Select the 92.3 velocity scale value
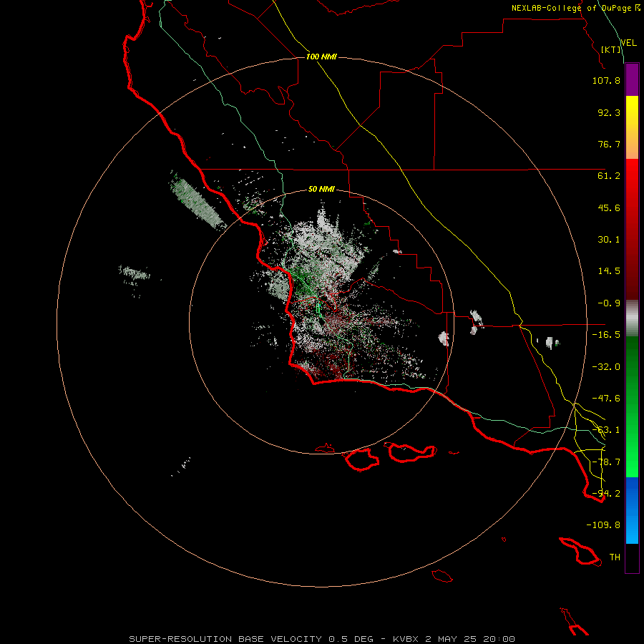This screenshot has width=644, height=644. [x=609, y=112]
